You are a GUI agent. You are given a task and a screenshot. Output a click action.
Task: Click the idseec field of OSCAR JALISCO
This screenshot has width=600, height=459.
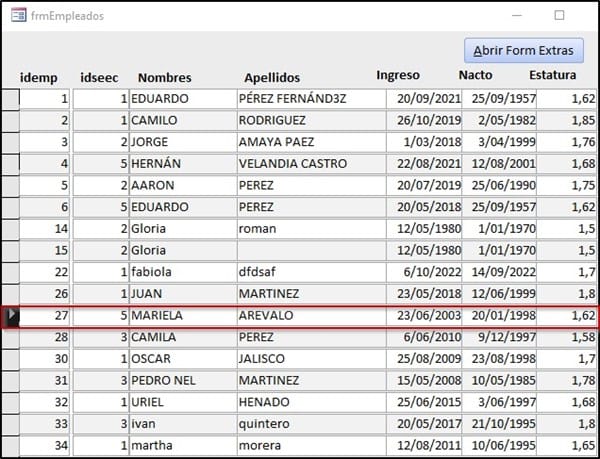pyautogui.click(x=101, y=359)
